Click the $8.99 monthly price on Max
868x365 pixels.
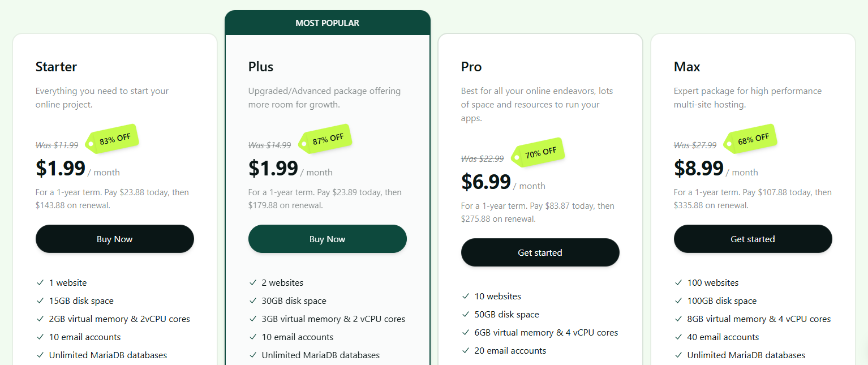coord(698,168)
